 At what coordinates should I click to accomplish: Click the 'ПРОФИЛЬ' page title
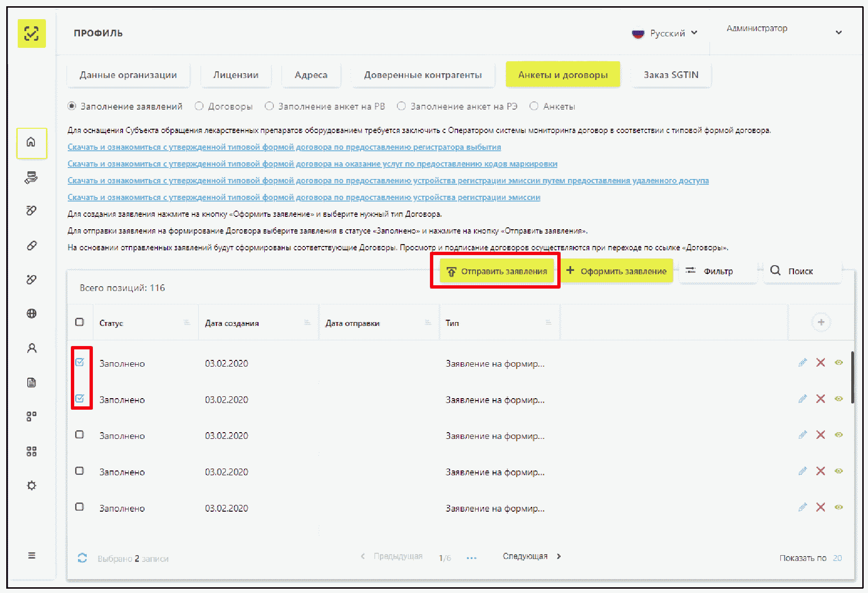(98, 33)
